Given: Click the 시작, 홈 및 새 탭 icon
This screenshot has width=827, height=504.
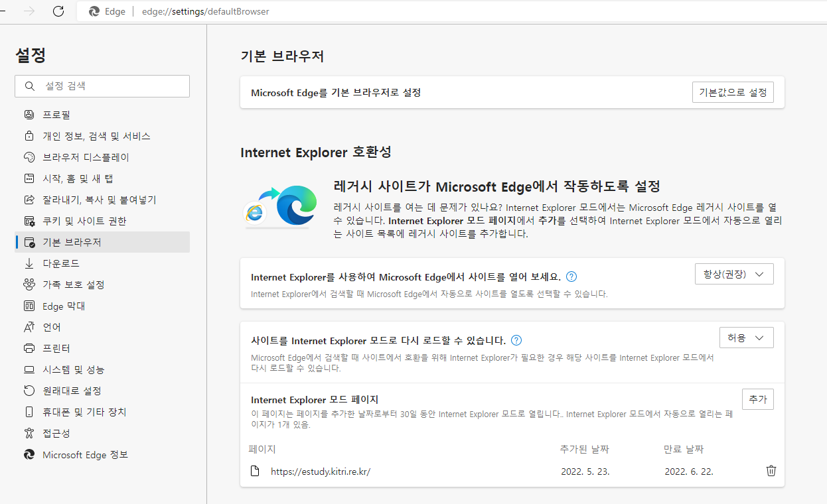Looking at the screenshot, I should click(x=29, y=178).
